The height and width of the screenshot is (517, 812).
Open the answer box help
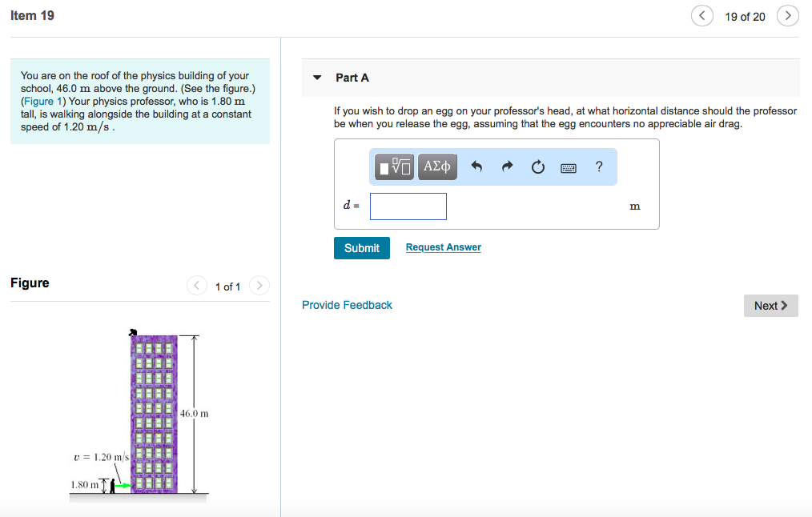[599, 166]
